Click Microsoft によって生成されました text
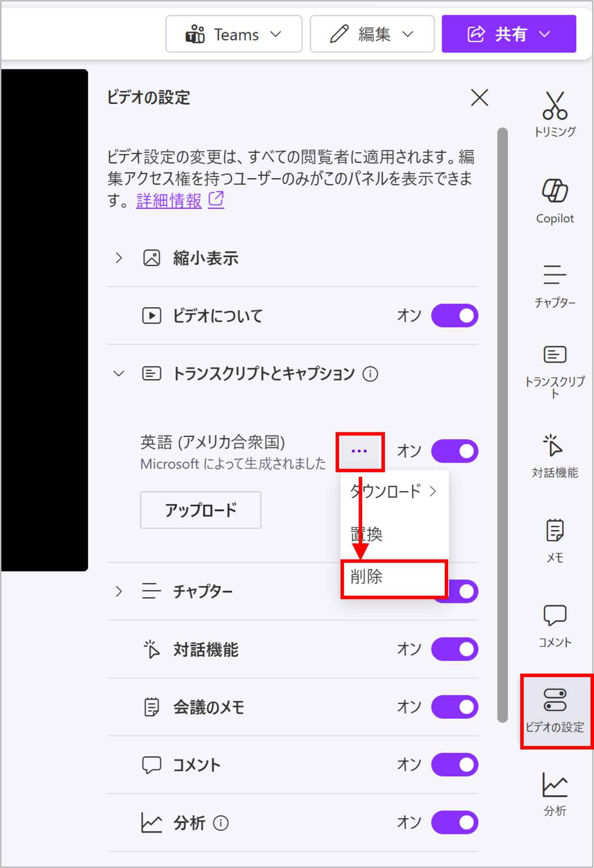The height and width of the screenshot is (868, 594). [233, 464]
